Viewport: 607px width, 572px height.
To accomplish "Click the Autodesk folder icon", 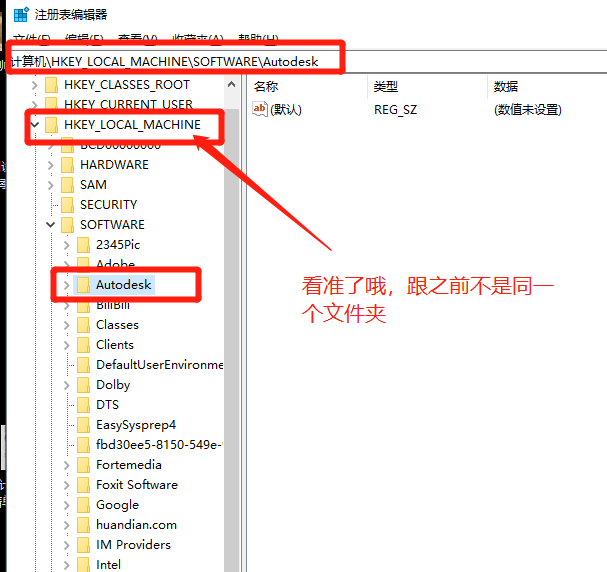I will tap(83, 285).
